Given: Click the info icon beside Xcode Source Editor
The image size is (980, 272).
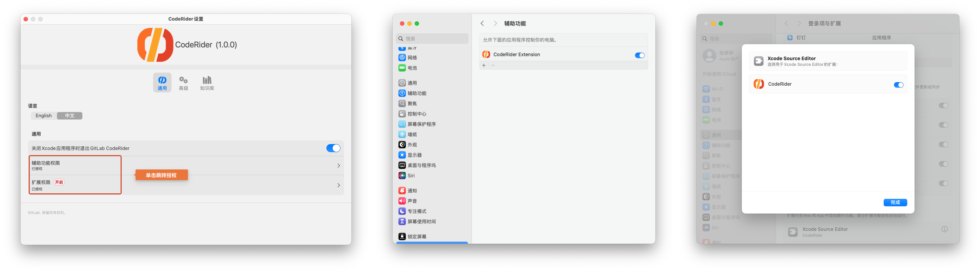Looking at the screenshot, I should click(944, 229).
